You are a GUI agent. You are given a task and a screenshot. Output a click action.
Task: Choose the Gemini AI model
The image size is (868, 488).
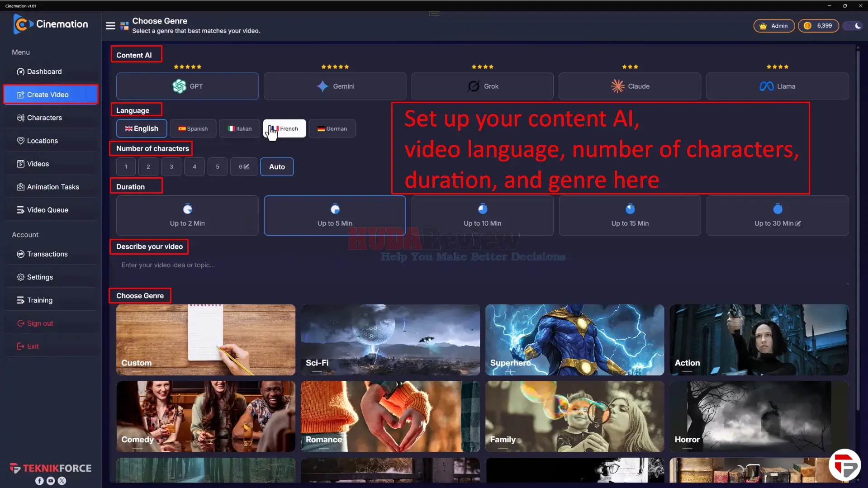click(x=335, y=86)
